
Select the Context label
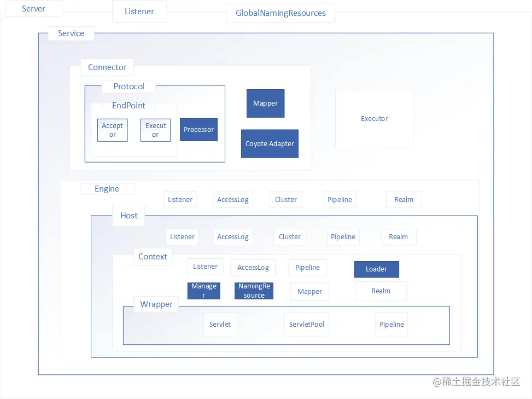(153, 257)
